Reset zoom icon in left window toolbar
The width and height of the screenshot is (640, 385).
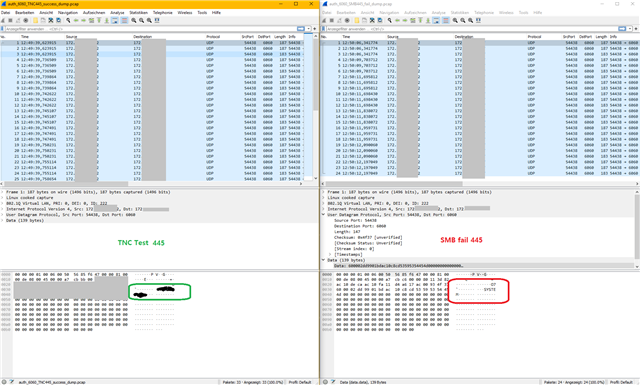pos(149,20)
